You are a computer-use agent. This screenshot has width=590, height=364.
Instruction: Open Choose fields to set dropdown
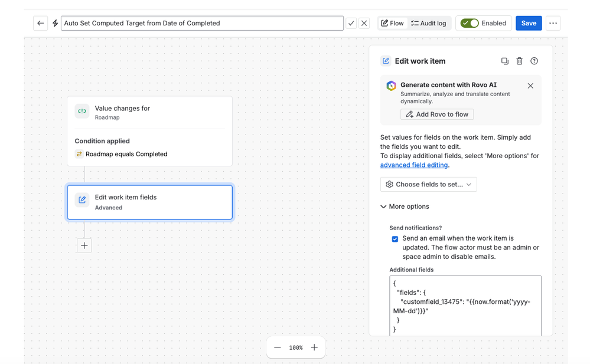(429, 184)
